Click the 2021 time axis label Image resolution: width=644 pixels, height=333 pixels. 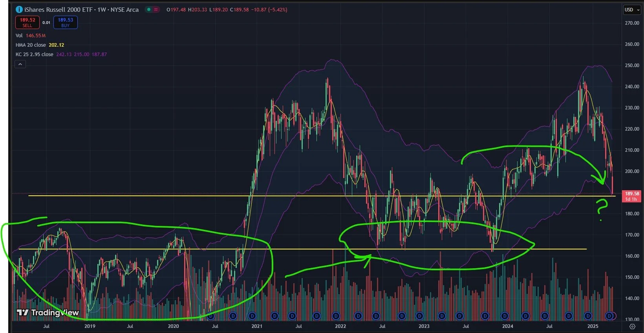(257, 326)
